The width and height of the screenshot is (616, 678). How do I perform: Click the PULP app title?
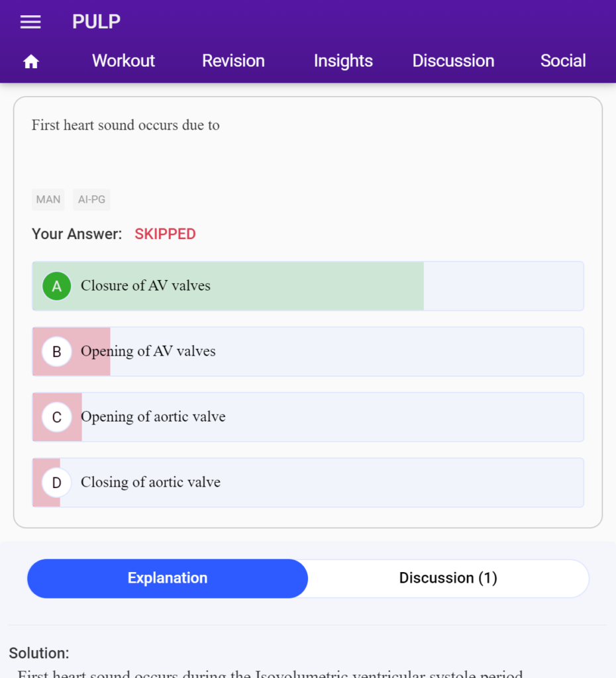pyautogui.click(x=96, y=22)
